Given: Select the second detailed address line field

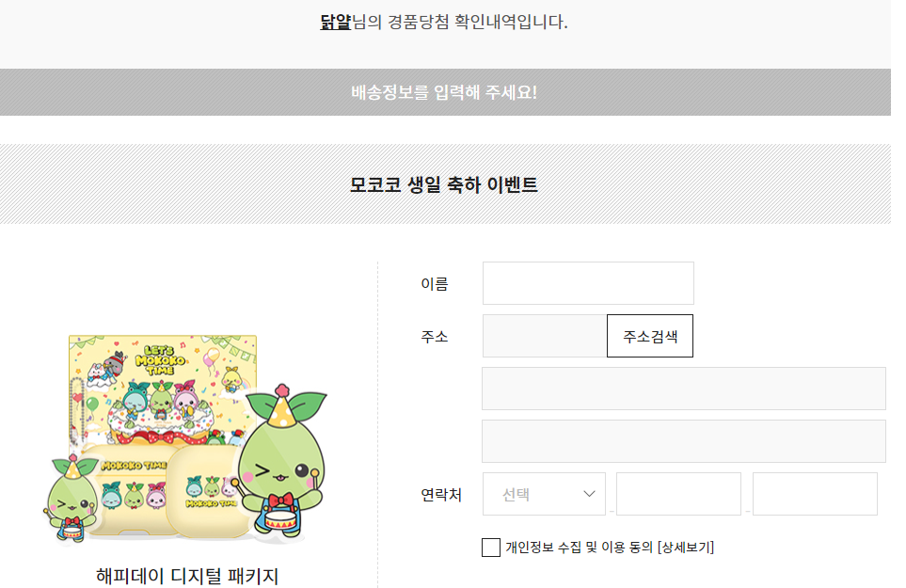Looking at the screenshot, I should [x=683, y=441].
